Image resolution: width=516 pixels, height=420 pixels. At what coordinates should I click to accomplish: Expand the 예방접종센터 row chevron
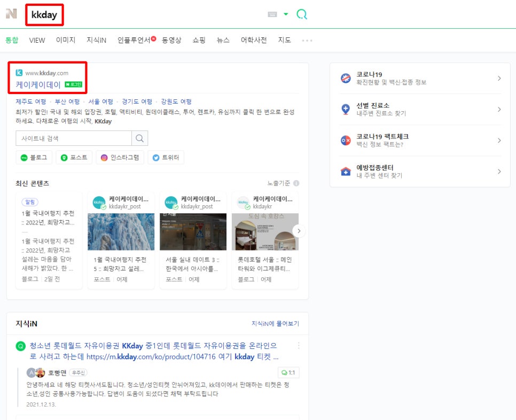pos(499,172)
